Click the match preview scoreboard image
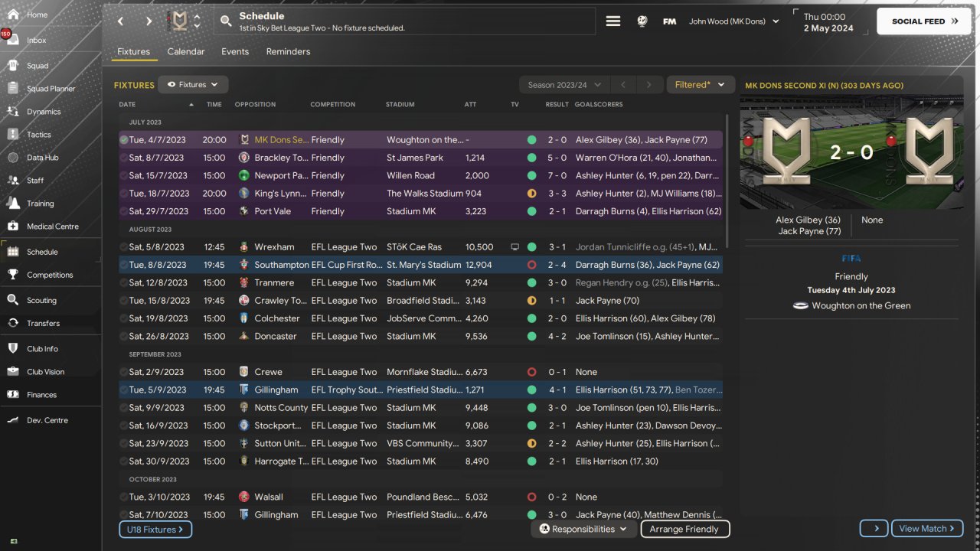 click(851, 152)
